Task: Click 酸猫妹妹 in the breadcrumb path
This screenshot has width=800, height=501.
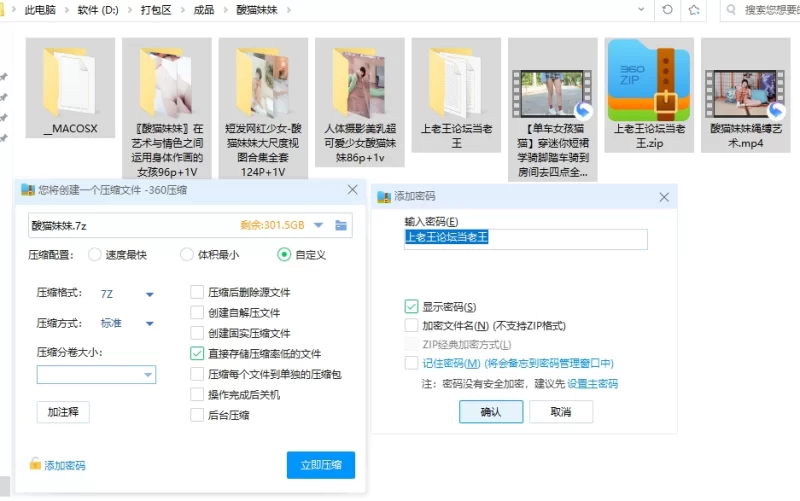Action: [257, 10]
